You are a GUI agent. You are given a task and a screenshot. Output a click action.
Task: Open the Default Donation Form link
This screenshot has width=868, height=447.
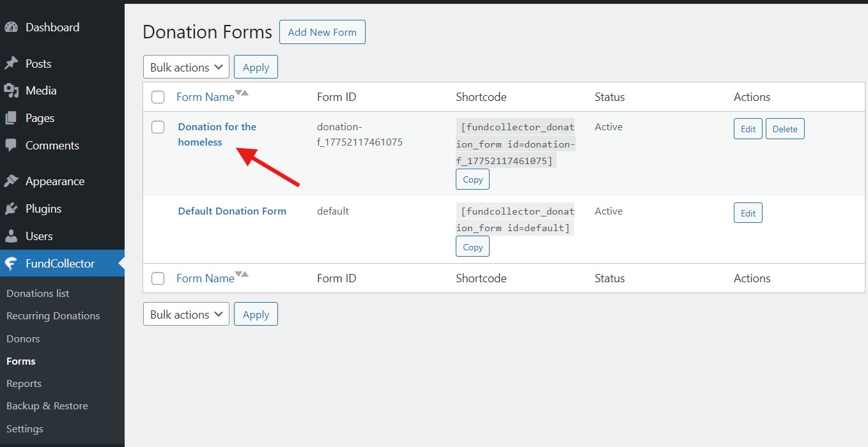pyautogui.click(x=232, y=211)
